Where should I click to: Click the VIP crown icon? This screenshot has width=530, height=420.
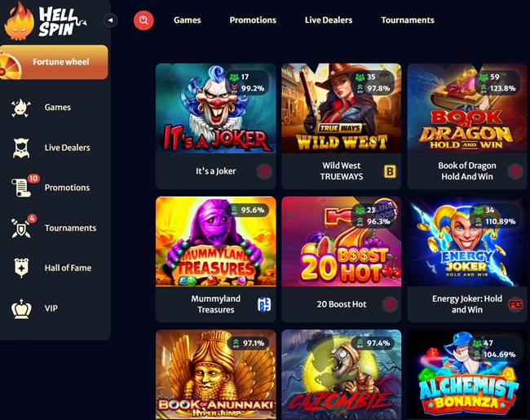coord(21,308)
